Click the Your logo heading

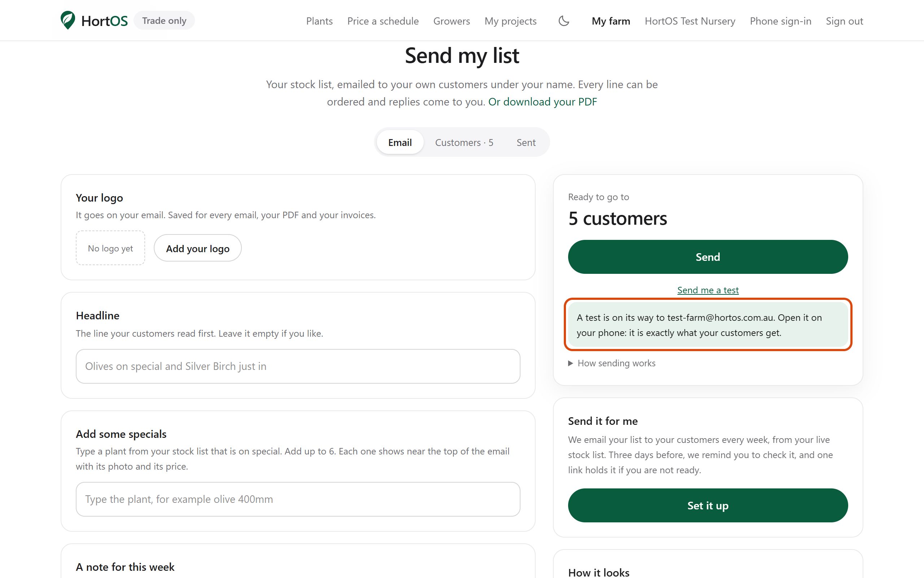[99, 198]
